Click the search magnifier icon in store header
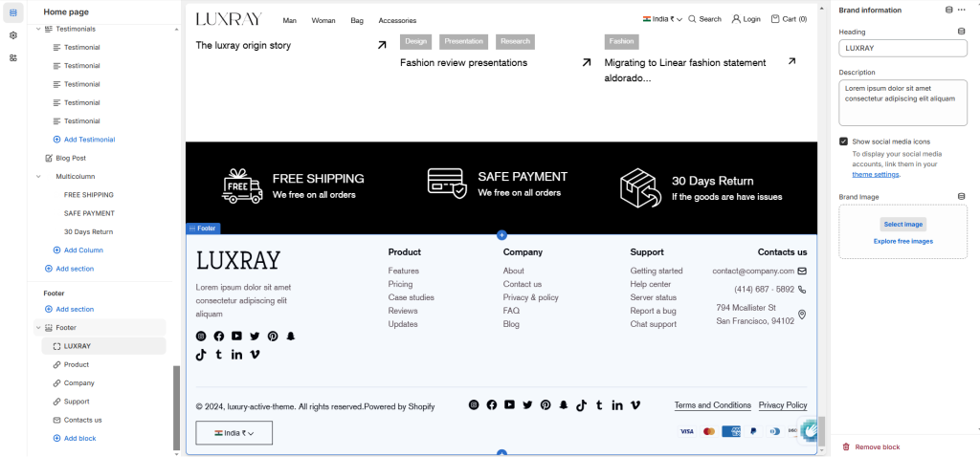This screenshot has width=980, height=457. point(692,19)
